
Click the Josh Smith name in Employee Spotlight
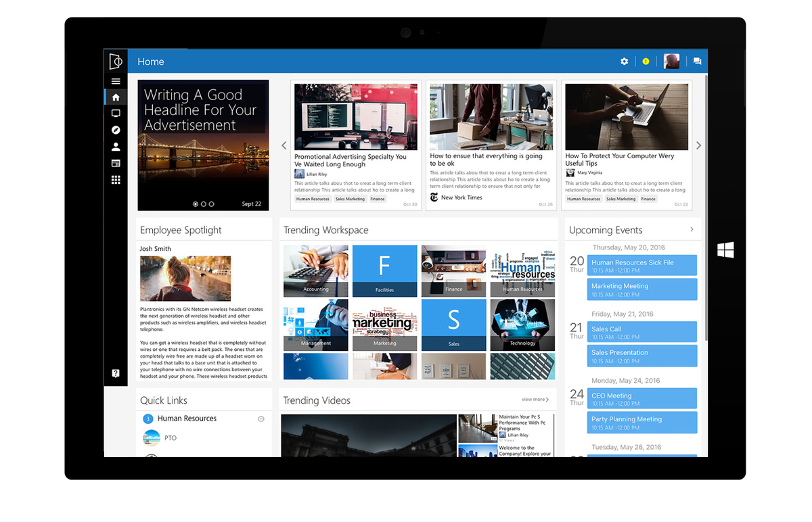[156, 249]
